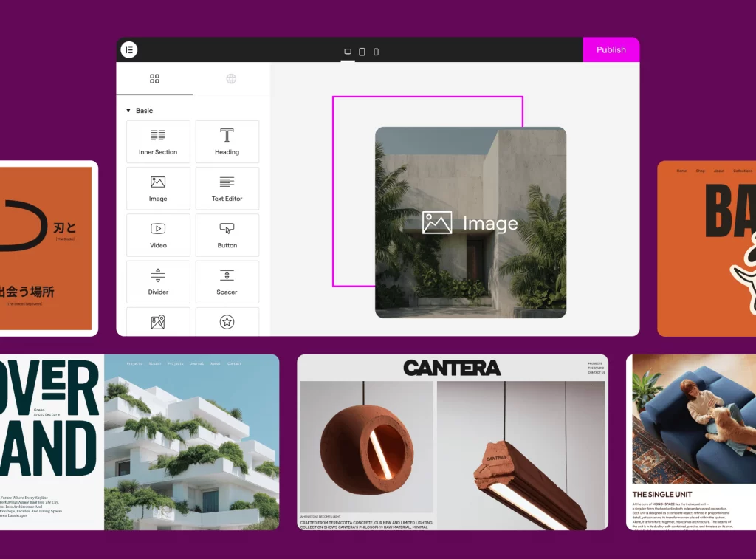Select the Text Editor widget
The image size is (756, 559).
coord(227,188)
